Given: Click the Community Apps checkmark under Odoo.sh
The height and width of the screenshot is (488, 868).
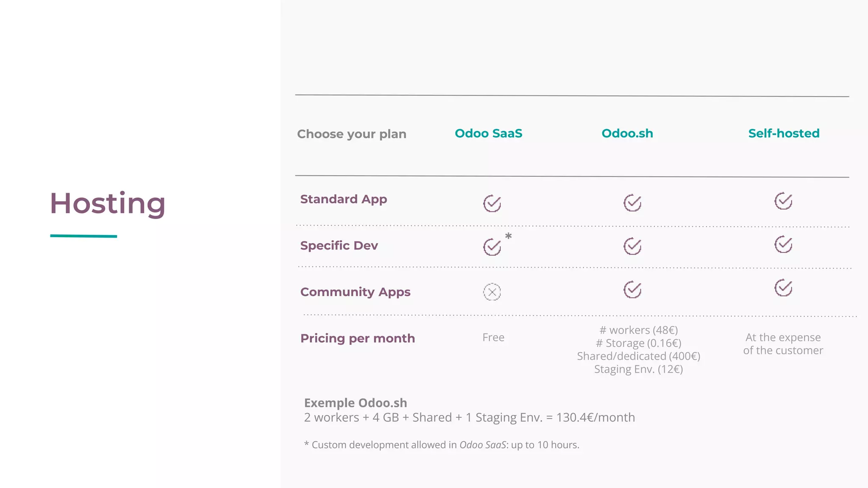Looking at the screenshot, I should tap(632, 290).
